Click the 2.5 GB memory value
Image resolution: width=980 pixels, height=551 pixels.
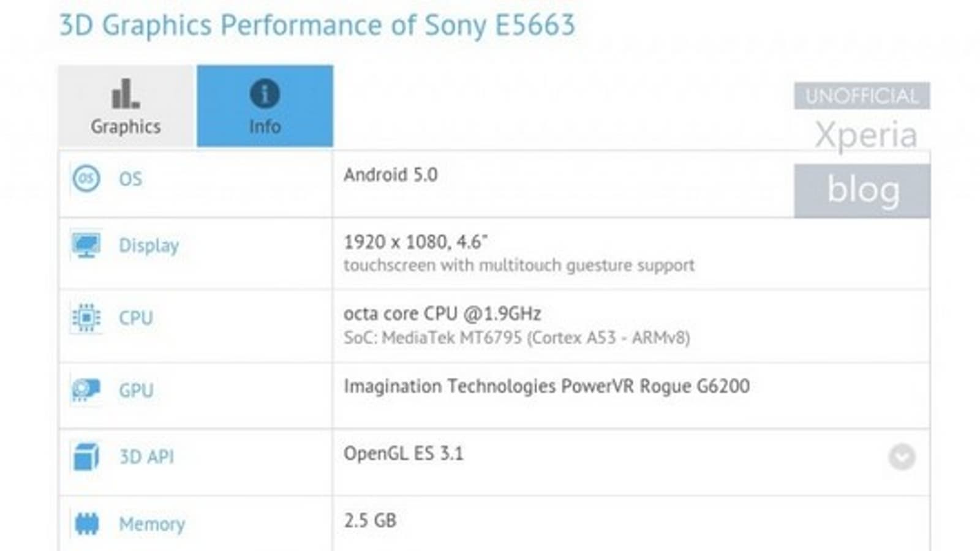tap(370, 520)
